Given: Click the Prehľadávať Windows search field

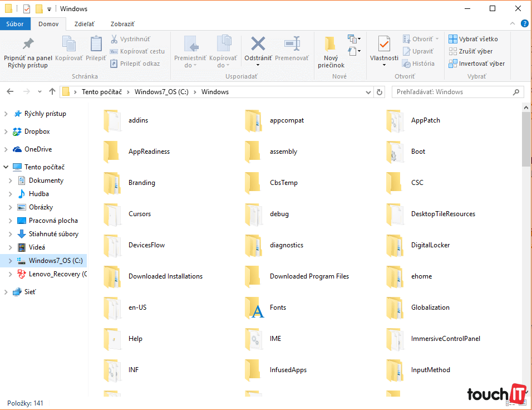Looking at the screenshot, I should coord(454,92).
